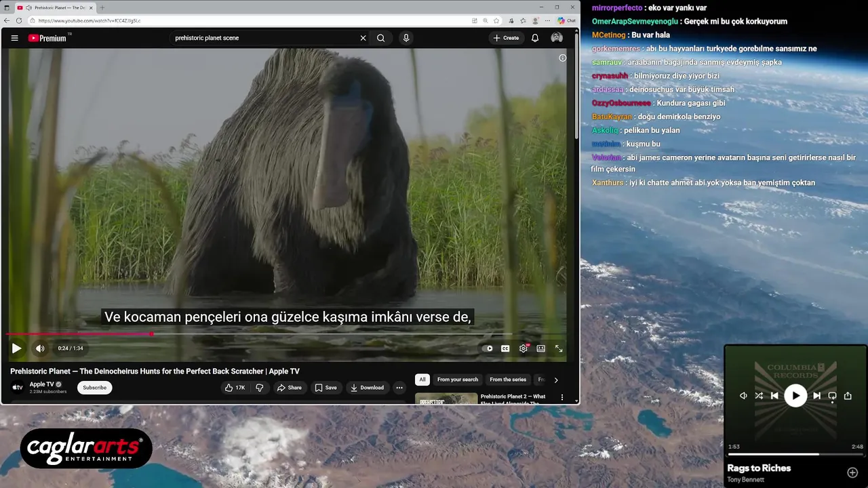Share the track from the music widget
868x488 pixels.
pos(848,396)
